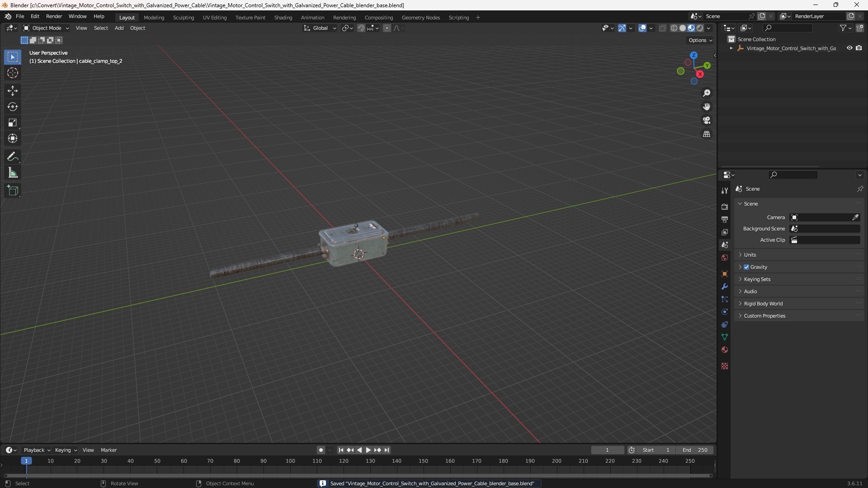Screen dimensions: 868x488
Task: Open the viewport Options button
Action: pos(700,40)
